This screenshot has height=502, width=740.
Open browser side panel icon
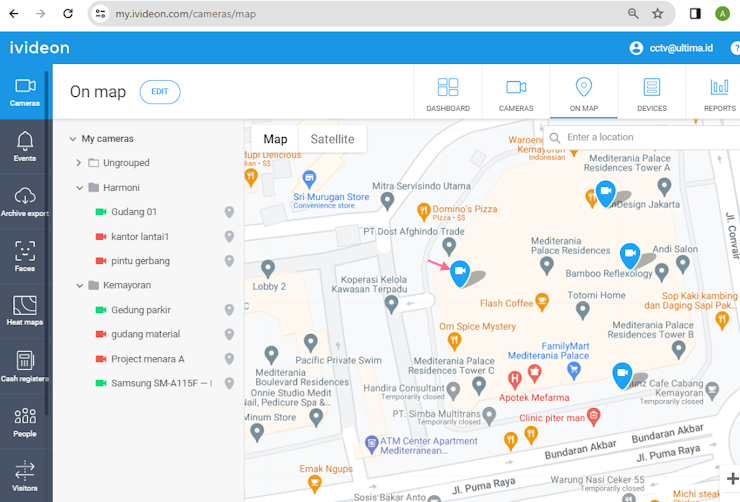(695, 14)
